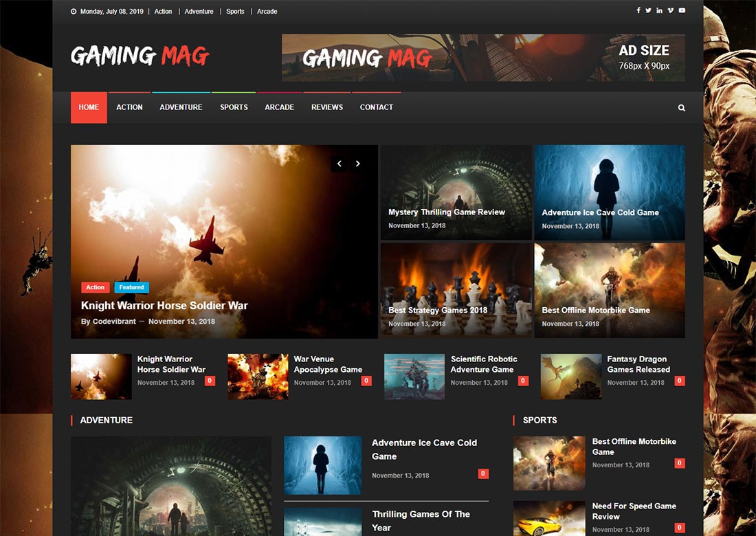Click the Adventure section heading
Viewport: 756px width, 536px height.
pyautogui.click(x=106, y=421)
